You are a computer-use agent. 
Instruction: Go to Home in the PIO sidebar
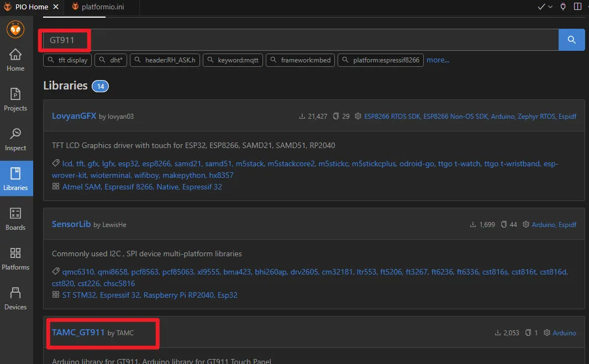point(15,60)
